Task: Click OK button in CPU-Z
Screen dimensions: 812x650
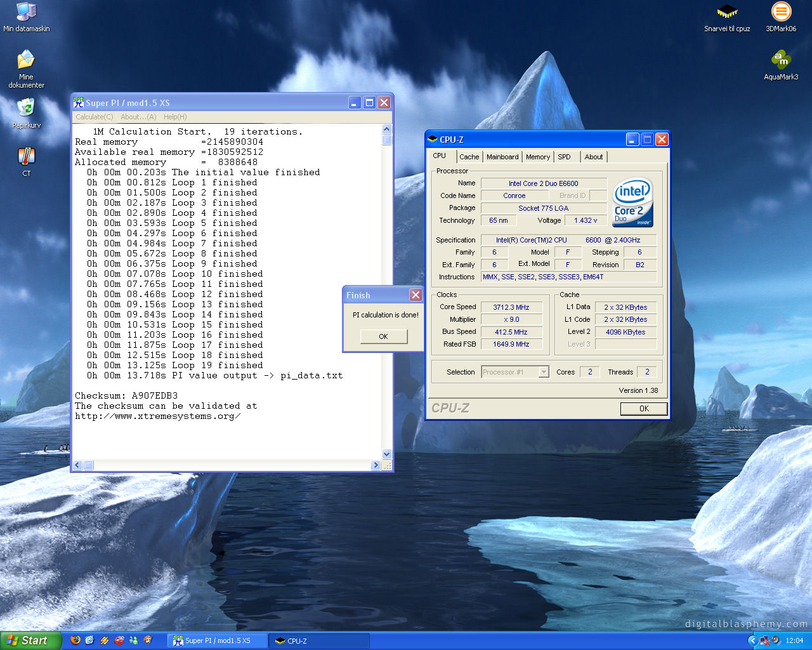Action: (644, 409)
